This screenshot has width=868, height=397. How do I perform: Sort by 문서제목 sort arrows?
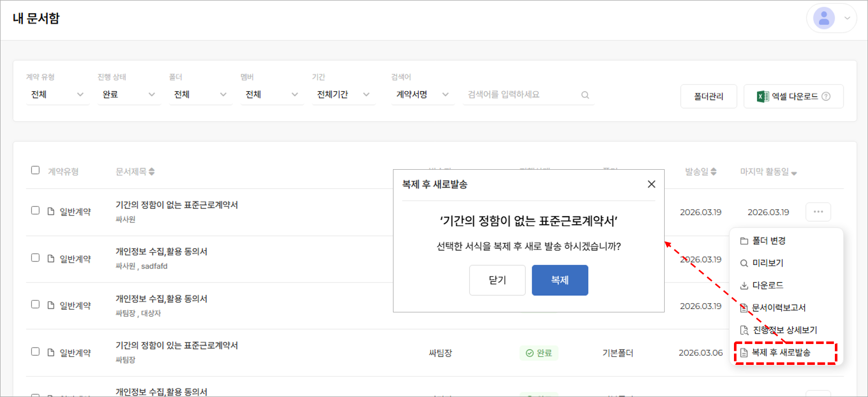pos(152,172)
